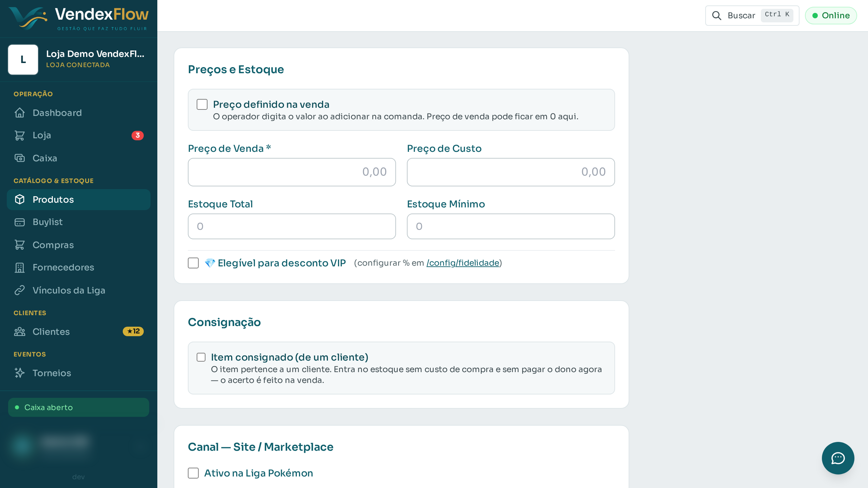Tick Item consignado checkbox

[201, 357]
